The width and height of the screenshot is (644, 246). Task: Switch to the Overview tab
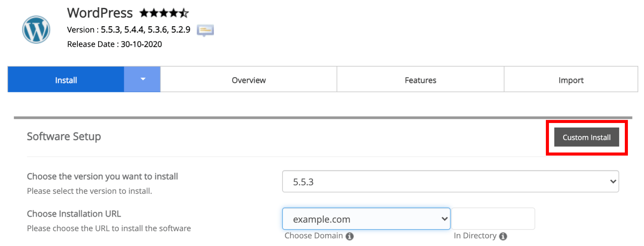pos(248,79)
